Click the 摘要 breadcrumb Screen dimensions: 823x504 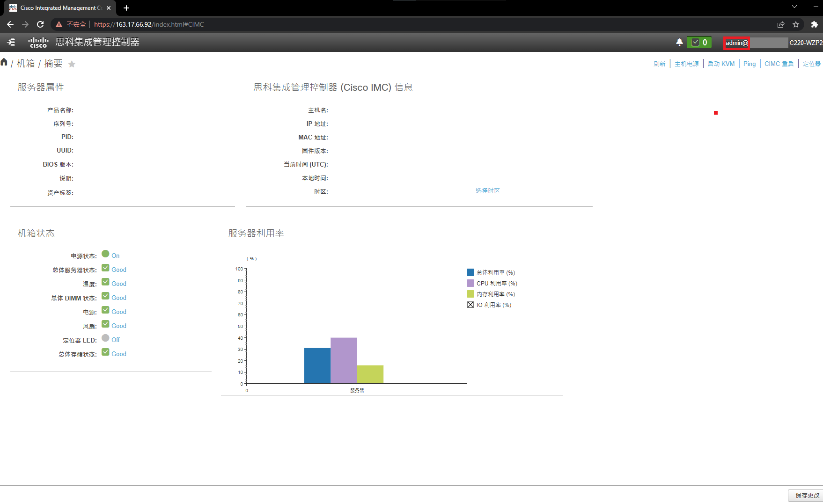tap(53, 64)
